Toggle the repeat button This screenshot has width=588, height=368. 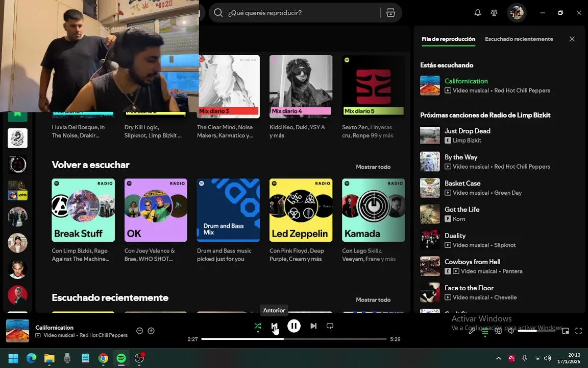pyautogui.click(x=330, y=326)
